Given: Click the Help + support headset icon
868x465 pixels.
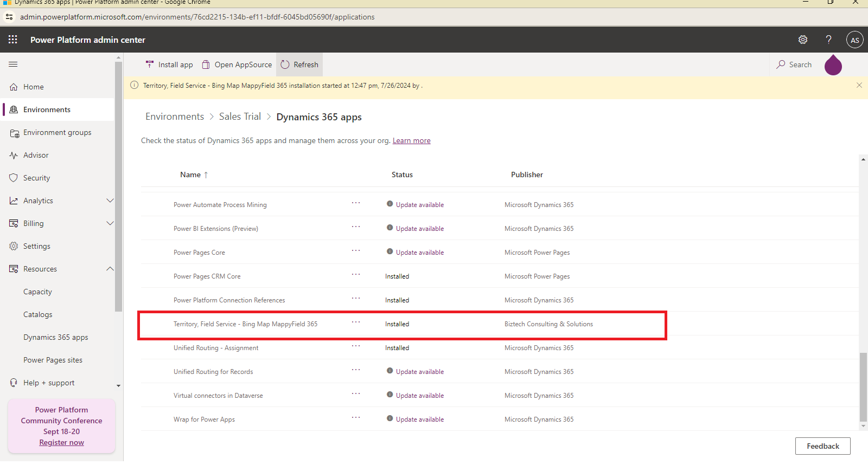Looking at the screenshot, I should click(14, 383).
